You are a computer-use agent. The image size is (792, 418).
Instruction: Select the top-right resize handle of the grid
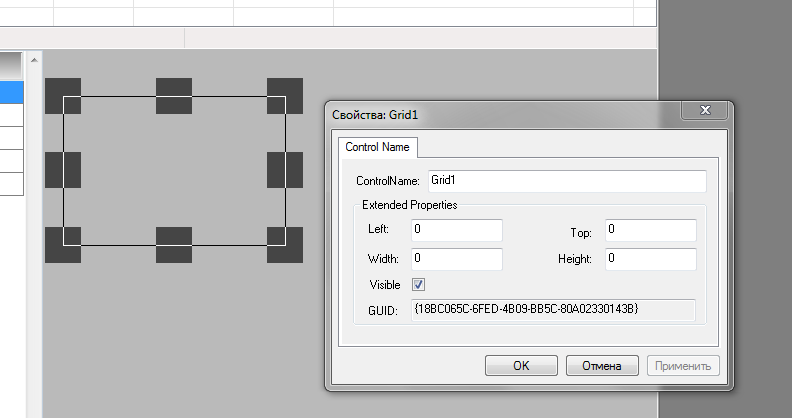285,96
